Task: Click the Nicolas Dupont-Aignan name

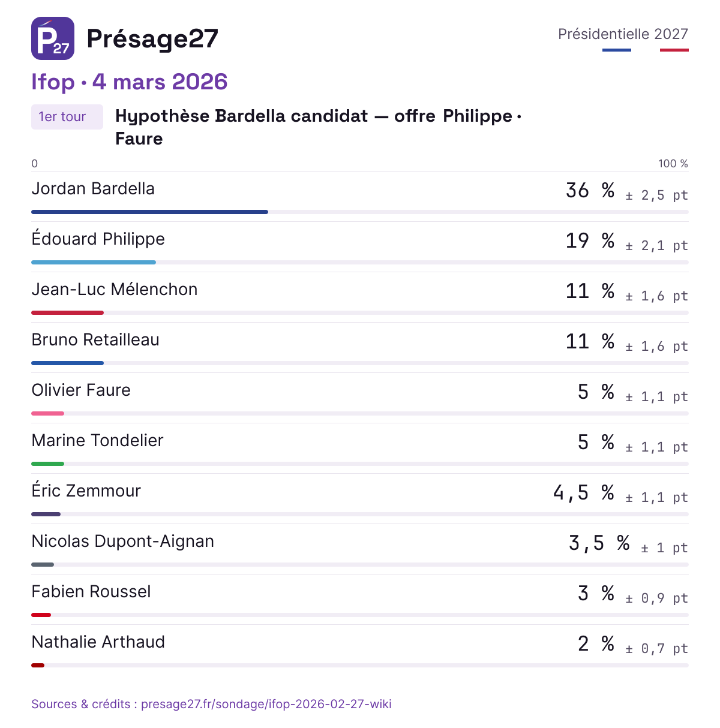Action: (122, 542)
